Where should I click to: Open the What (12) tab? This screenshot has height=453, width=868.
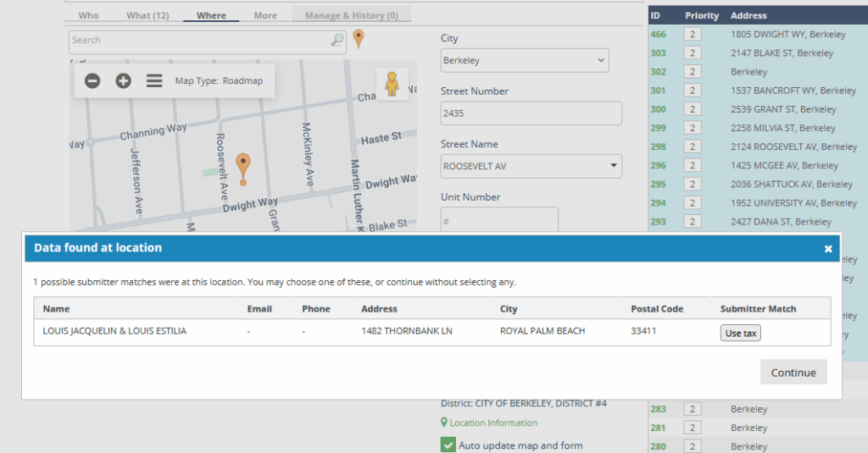click(x=147, y=15)
